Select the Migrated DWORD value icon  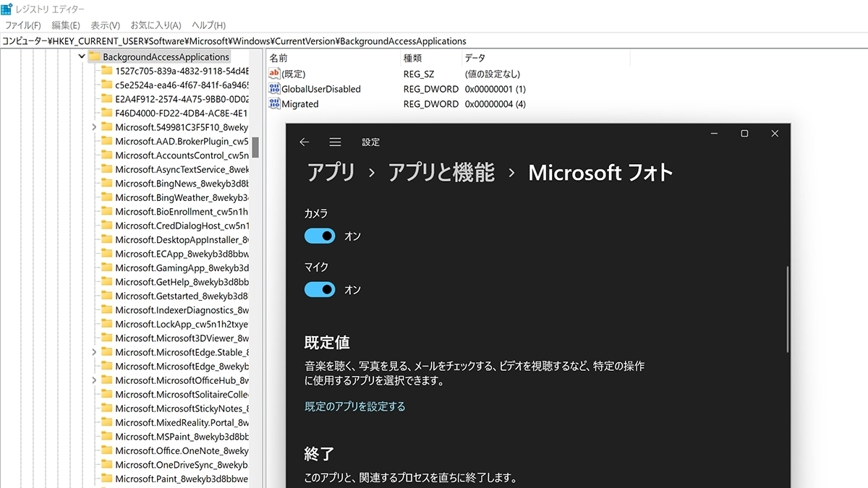point(274,104)
